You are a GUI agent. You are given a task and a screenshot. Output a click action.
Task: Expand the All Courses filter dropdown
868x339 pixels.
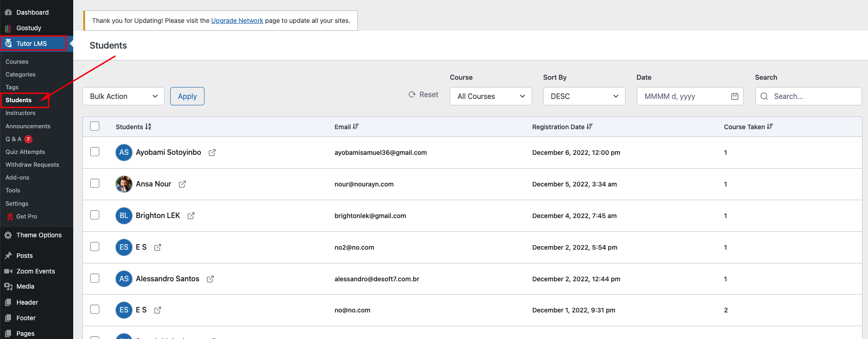click(x=491, y=96)
